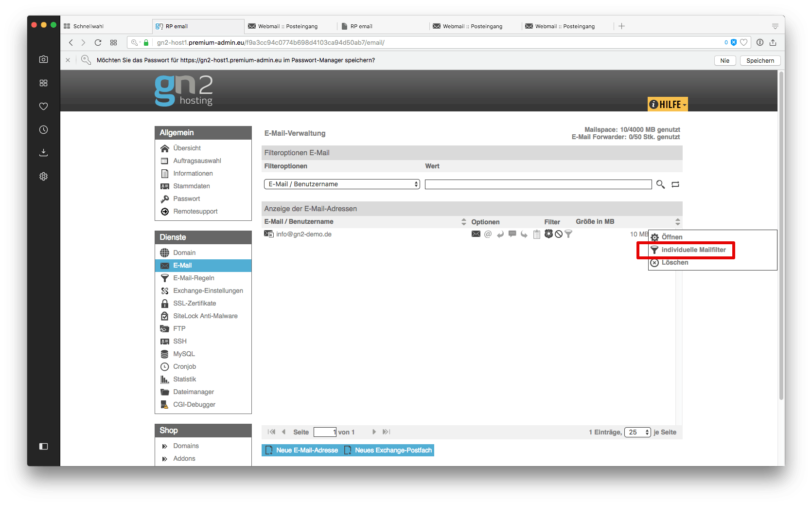The image size is (812, 505).
Task: Go to the next page arrow in pagination
Action: pos(374,432)
